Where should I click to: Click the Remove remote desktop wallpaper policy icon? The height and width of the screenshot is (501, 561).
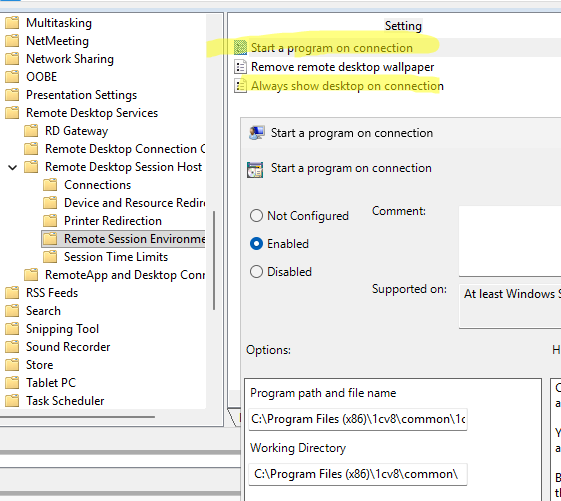click(240, 67)
